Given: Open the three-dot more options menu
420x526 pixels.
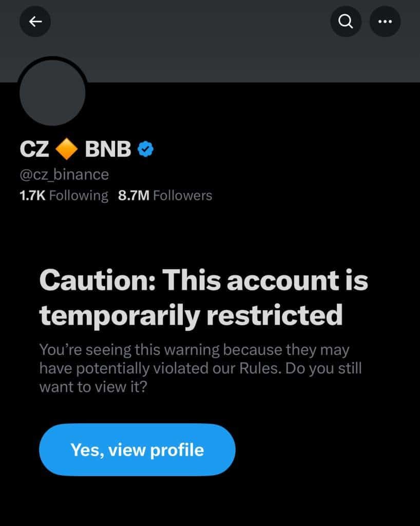Looking at the screenshot, I should click(385, 21).
